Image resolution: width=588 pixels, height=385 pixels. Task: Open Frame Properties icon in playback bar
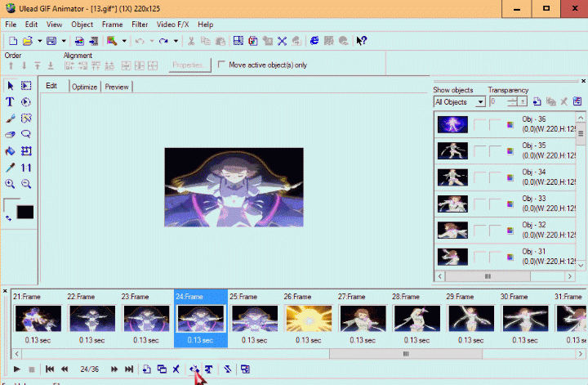pyautogui.click(x=245, y=369)
